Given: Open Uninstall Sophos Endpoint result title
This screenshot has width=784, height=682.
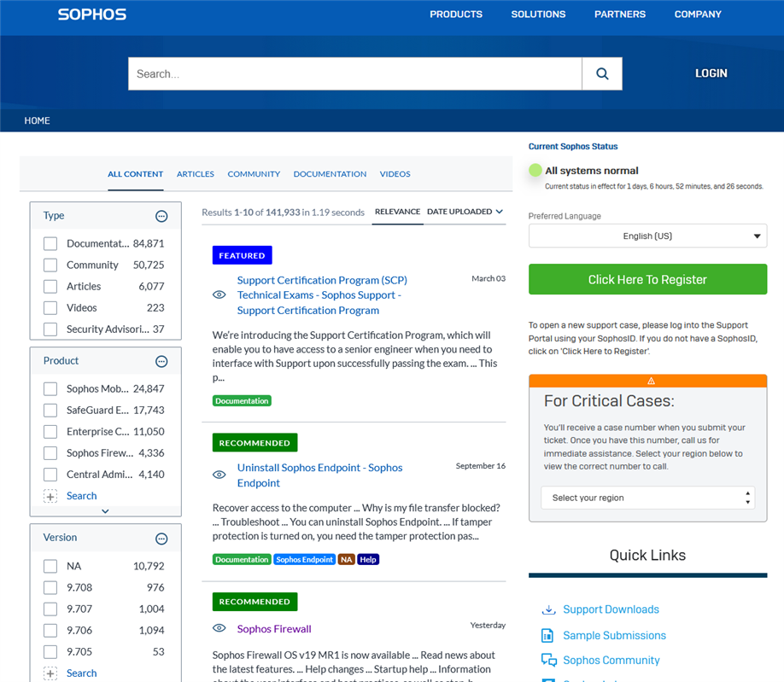Looking at the screenshot, I should (319, 475).
